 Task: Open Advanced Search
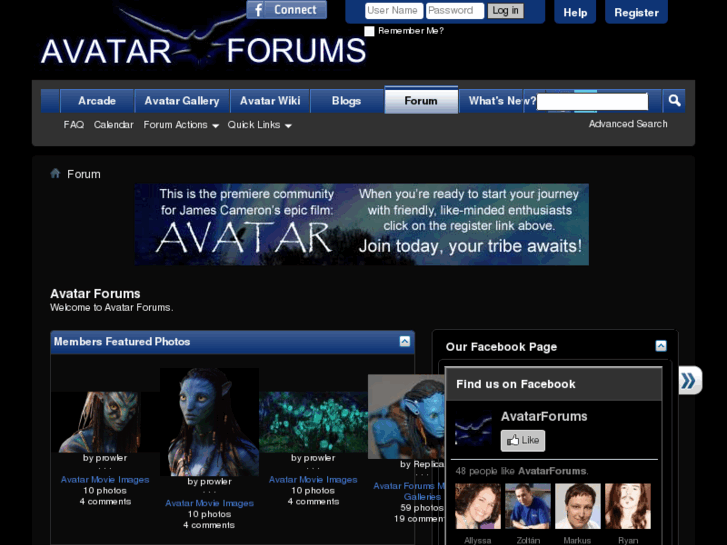(x=628, y=124)
